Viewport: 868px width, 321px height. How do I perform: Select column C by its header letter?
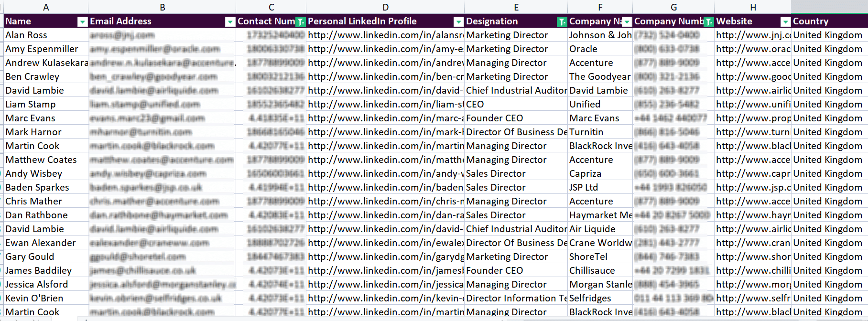tap(271, 7)
